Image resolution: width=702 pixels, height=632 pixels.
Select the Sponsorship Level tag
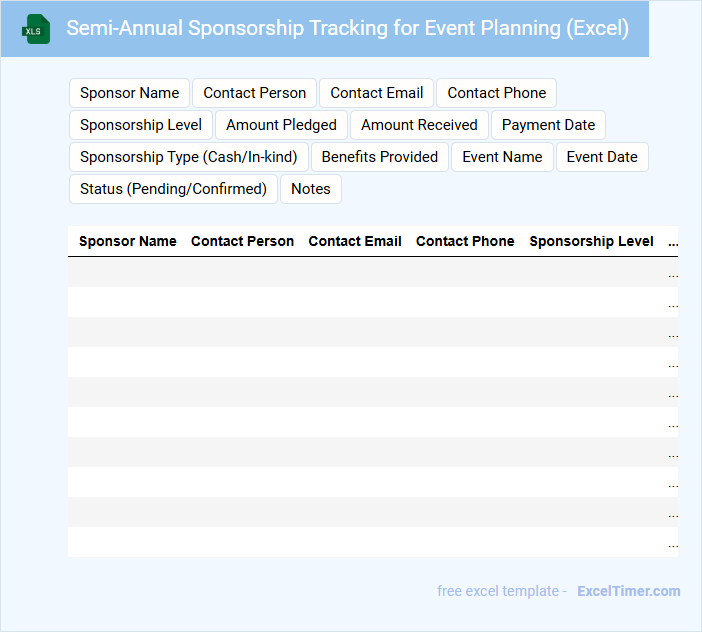[x=141, y=125]
